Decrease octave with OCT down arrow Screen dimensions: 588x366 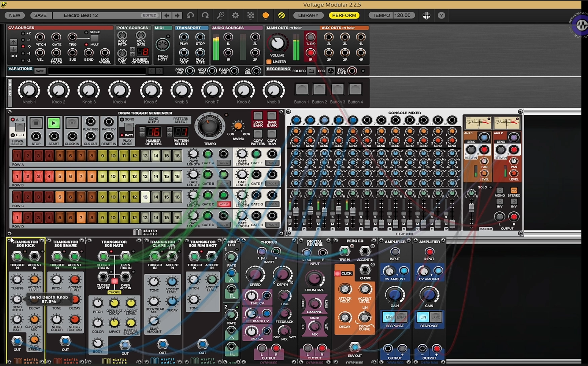coord(14,49)
